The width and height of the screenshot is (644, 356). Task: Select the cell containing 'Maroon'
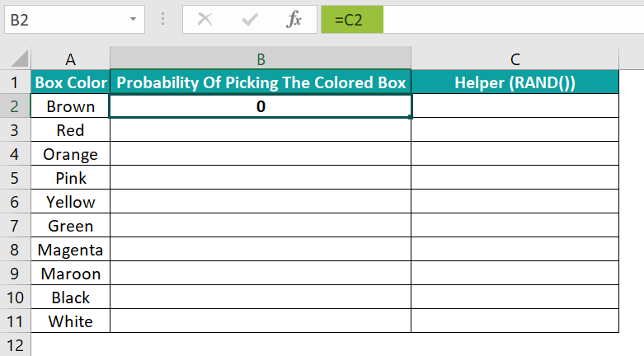71,273
